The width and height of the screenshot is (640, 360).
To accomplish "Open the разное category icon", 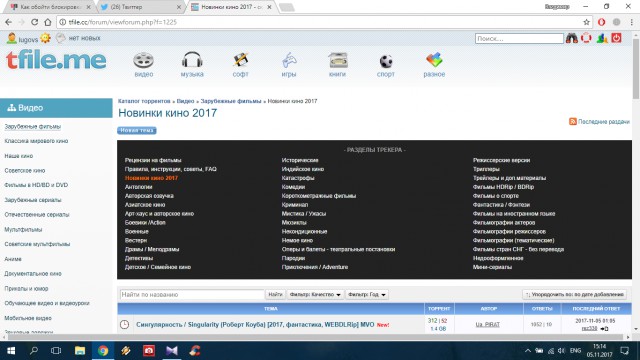I will tap(434, 64).
